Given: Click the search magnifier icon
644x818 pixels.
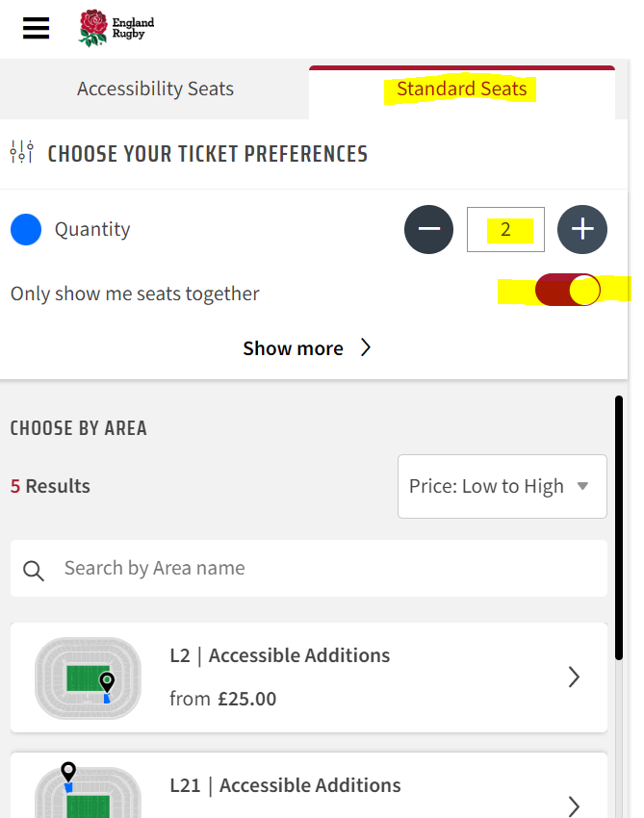Looking at the screenshot, I should [x=34, y=571].
